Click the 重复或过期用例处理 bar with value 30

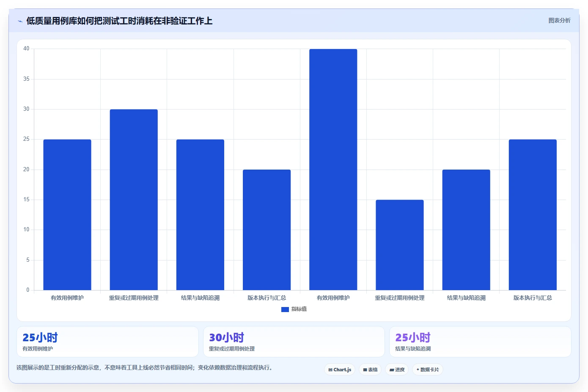(x=134, y=200)
